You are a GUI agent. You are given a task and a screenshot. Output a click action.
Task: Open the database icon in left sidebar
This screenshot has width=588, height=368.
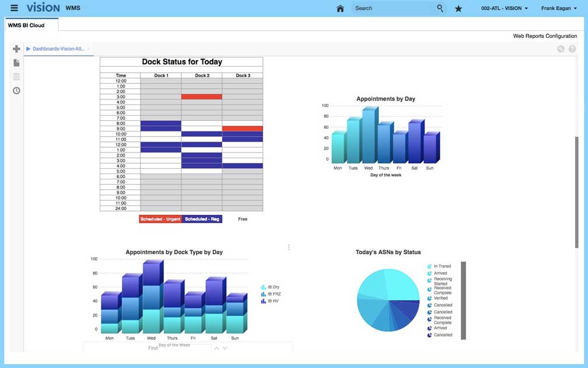tap(16, 77)
